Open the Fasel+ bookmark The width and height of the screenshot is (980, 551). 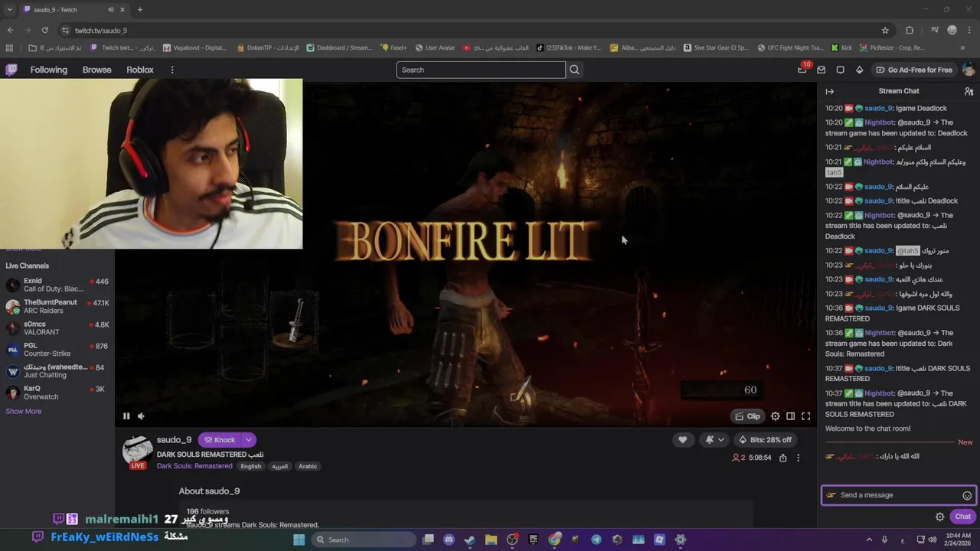click(394, 47)
